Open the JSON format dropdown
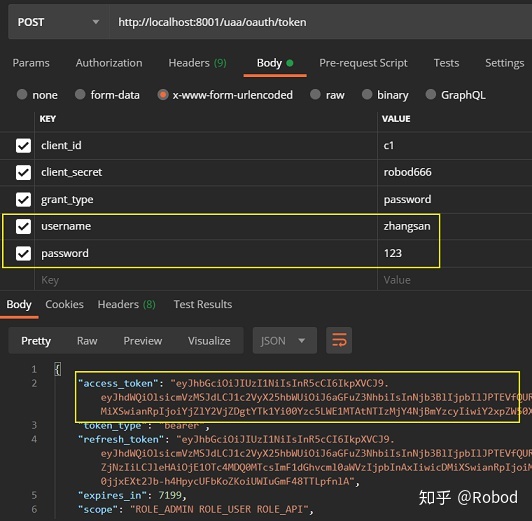This screenshot has height=521, width=532. tap(285, 341)
